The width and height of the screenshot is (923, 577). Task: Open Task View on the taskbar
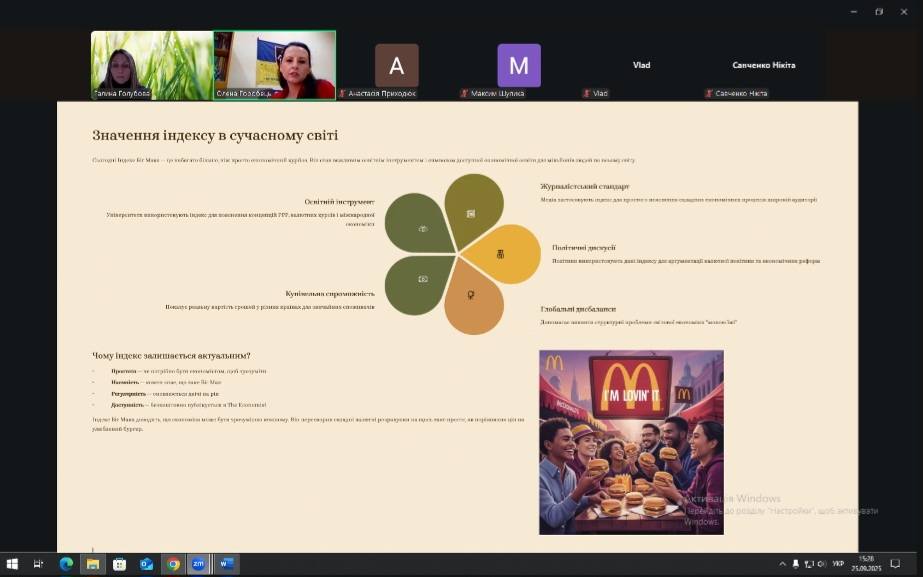point(39,564)
